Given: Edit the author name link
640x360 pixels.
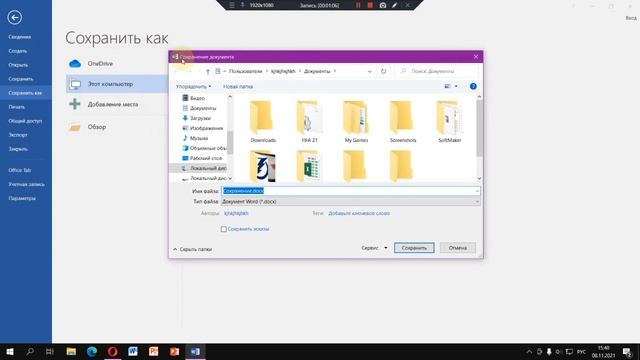Looking at the screenshot, I should (236, 213).
